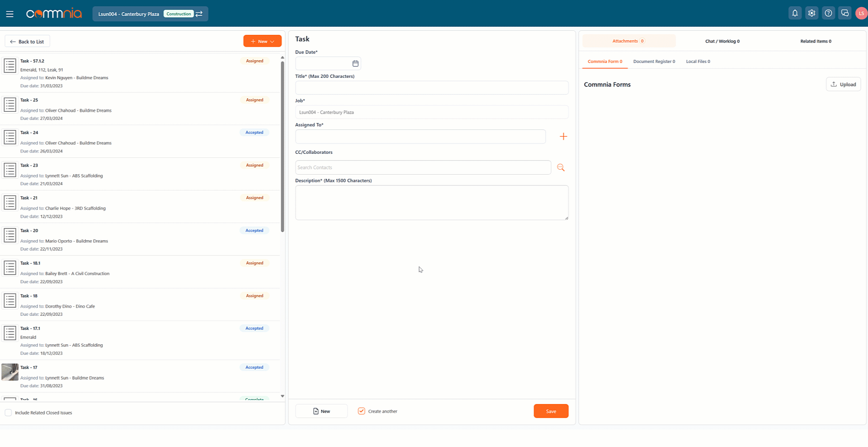This screenshot has height=447, width=868.
Task: Click the bottom New document button
Action: pyautogui.click(x=321, y=411)
